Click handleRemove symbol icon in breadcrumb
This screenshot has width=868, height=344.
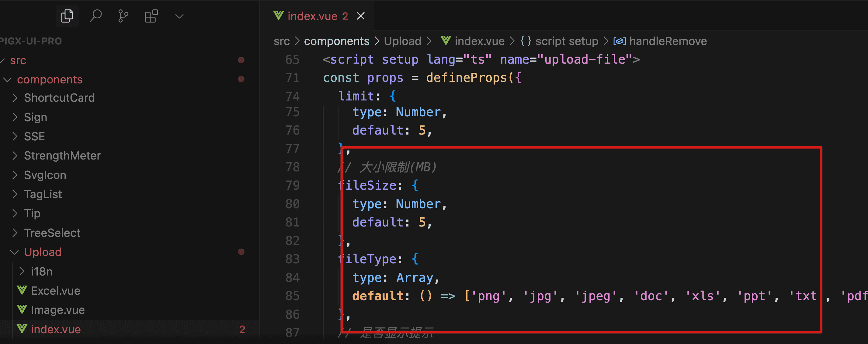pyautogui.click(x=619, y=41)
